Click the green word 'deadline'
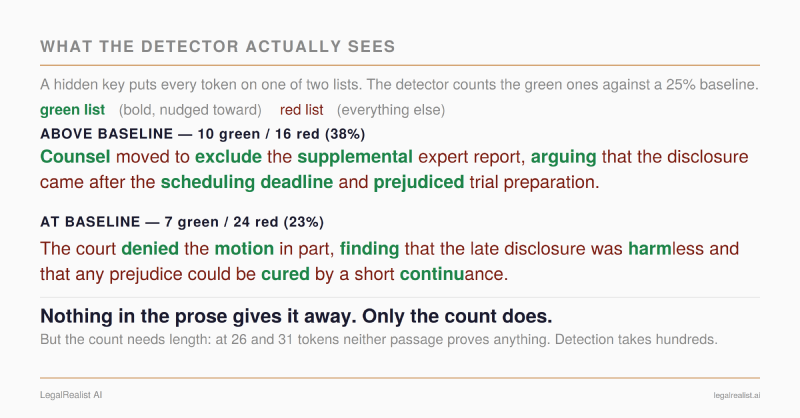This screenshot has width=800, height=418. tap(296, 182)
